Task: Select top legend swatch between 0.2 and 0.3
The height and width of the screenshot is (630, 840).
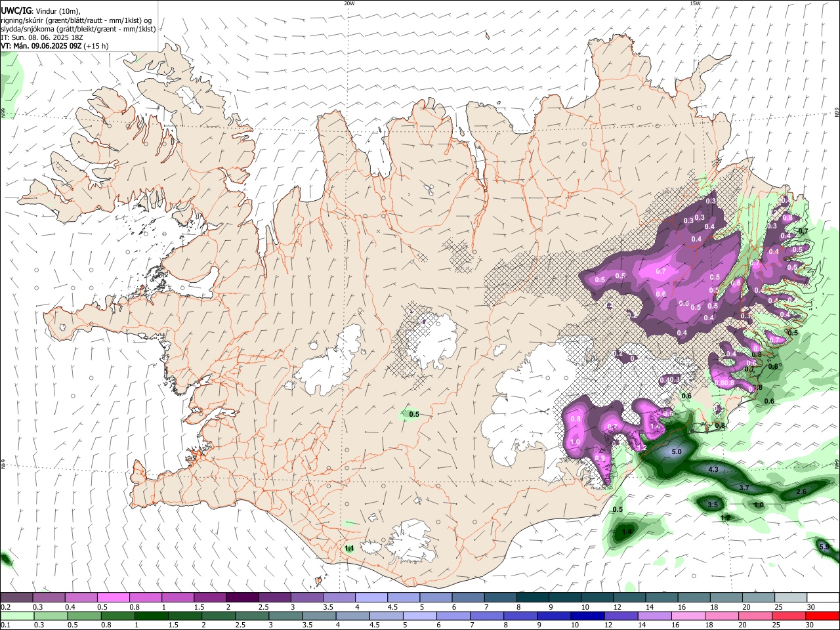Action: [16, 597]
